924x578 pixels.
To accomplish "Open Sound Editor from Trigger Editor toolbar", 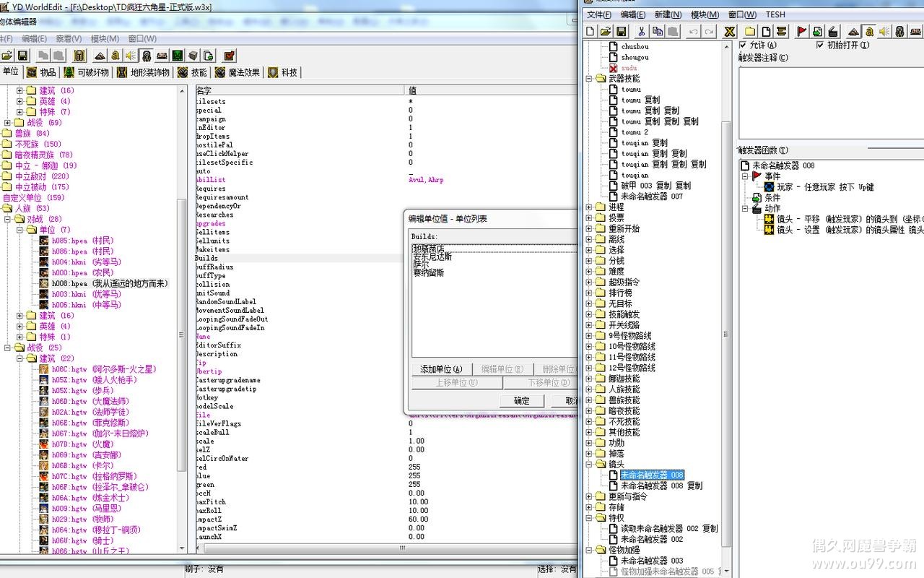I will [x=884, y=31].
